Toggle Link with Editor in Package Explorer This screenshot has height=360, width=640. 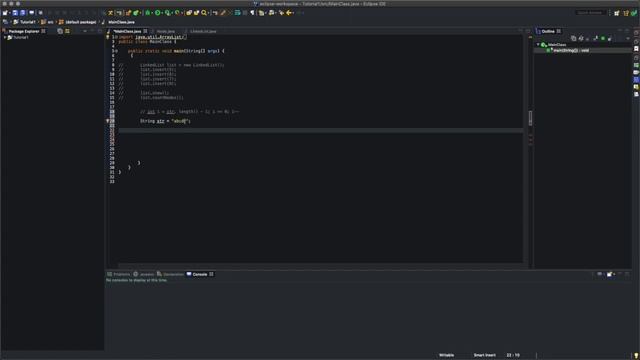[67, 31]
